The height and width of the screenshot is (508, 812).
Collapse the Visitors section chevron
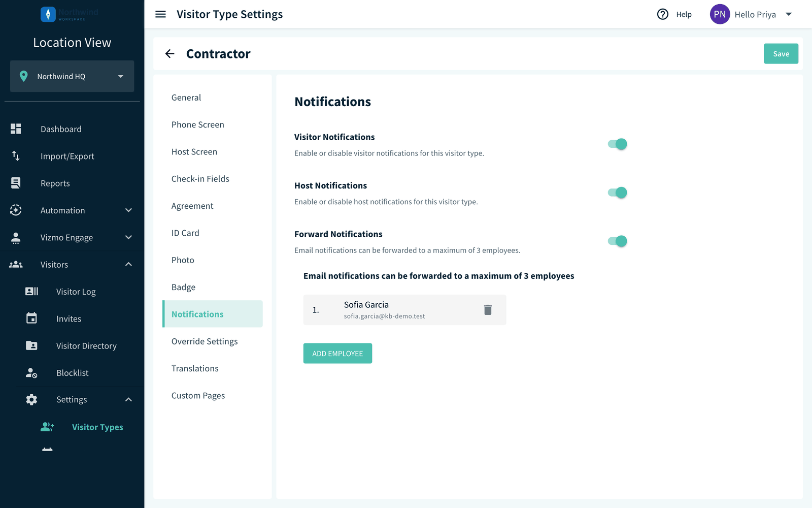(x=128, y=264)
